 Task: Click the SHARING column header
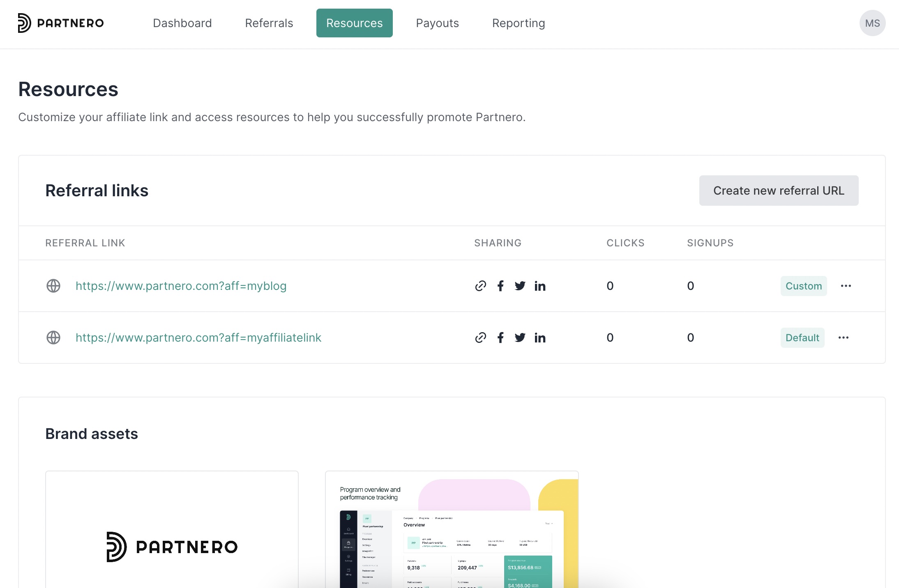pyautogui.click(x=498, y=243)
